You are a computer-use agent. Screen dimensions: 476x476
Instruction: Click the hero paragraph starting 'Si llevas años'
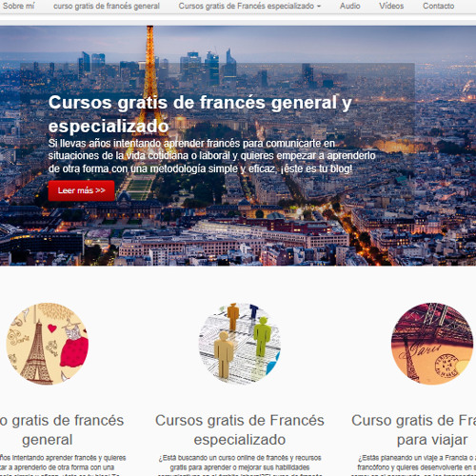click(211, 156)
